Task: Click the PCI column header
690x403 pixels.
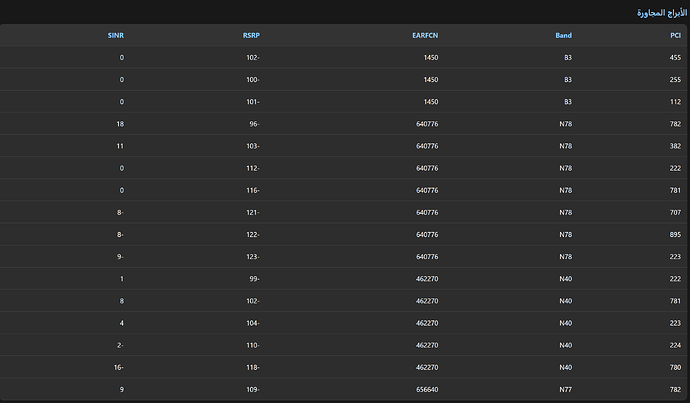Action: (675, 35)
